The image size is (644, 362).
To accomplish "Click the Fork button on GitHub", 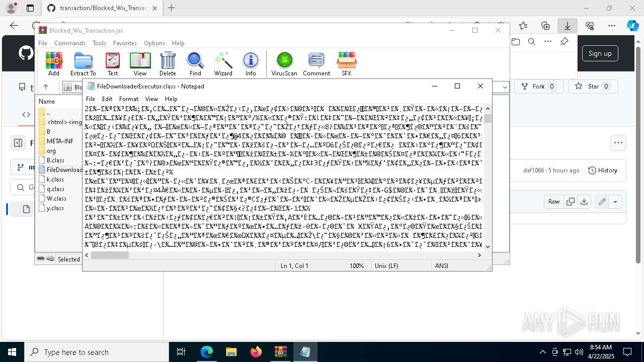I will [538, 86].
